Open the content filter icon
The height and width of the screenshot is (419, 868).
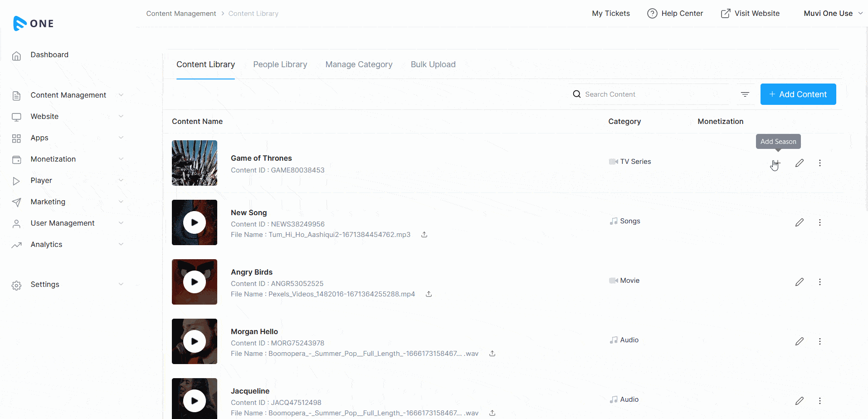745,94
